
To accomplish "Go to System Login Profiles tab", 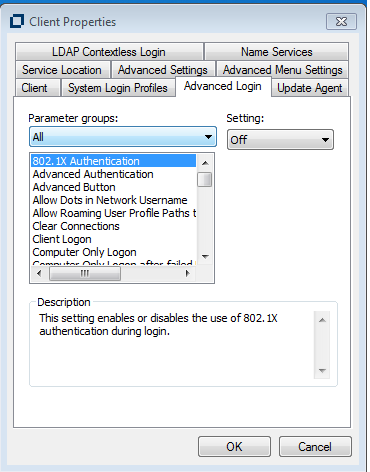I will tap(118, 88).
